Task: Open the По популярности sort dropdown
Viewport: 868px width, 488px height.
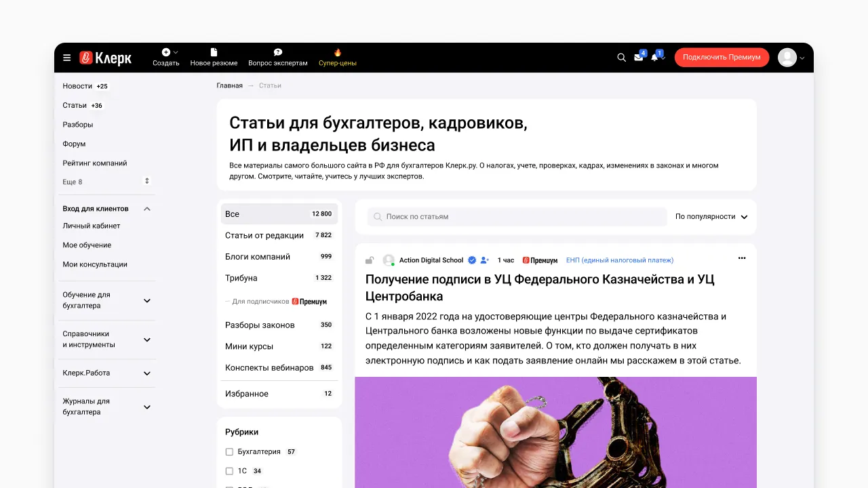Action: click(x=711, y=217)
